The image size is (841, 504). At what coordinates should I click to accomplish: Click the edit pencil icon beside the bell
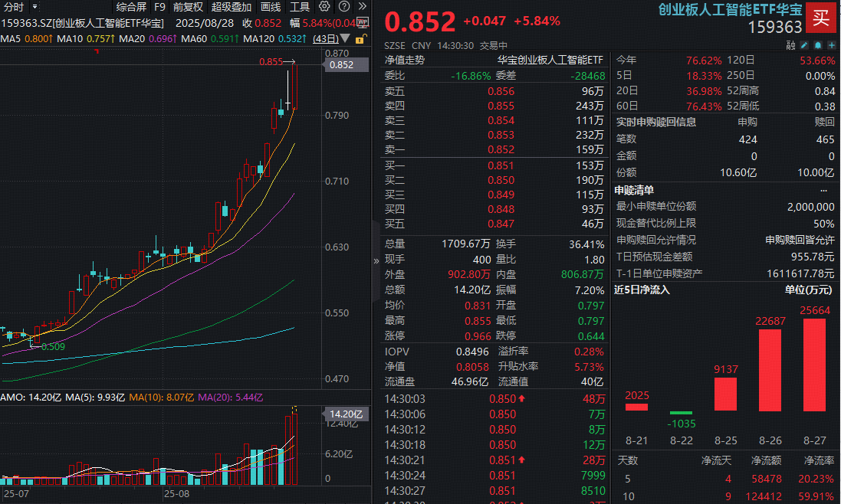[x=803, y=44]
